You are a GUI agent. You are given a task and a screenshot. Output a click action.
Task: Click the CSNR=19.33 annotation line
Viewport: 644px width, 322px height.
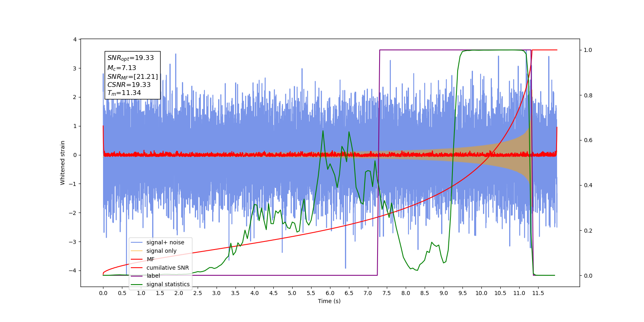point(129,85)
